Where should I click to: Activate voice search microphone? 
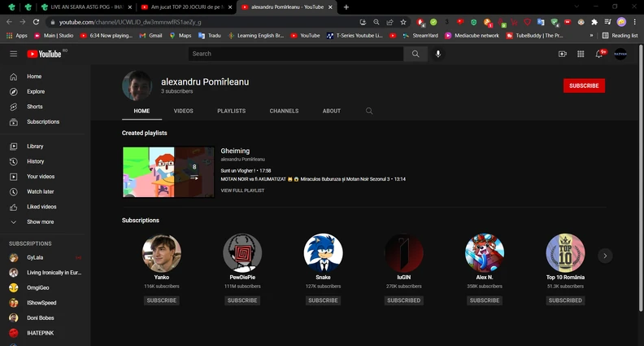pos(438,54)
